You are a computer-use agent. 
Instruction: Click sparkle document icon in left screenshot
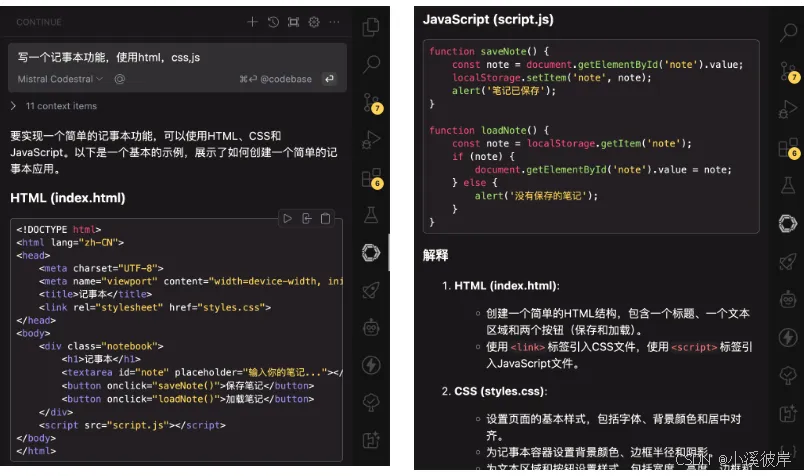[371, 440]
